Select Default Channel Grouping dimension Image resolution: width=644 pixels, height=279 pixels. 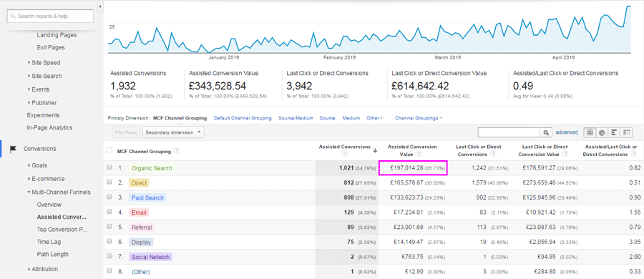coord(243,118)
